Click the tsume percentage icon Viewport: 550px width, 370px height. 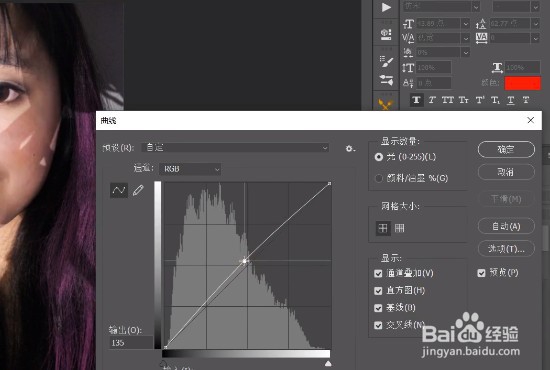408,53
